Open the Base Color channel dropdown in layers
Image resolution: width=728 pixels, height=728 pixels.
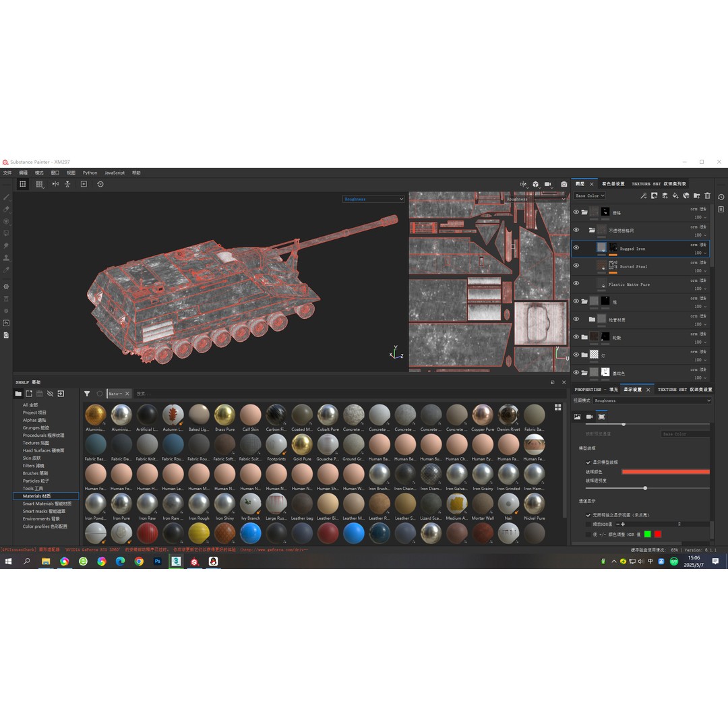tap(590, 196)
